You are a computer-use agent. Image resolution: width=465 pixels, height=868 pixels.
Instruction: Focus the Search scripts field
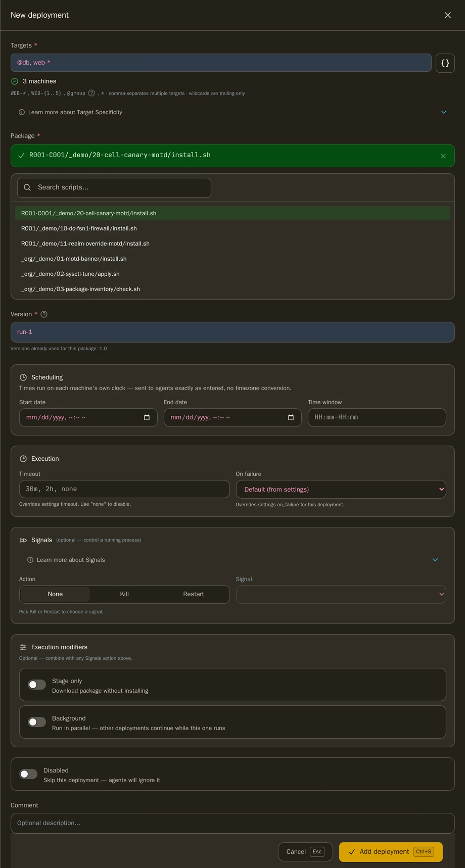pyautogui.click(x=114, y=187)
